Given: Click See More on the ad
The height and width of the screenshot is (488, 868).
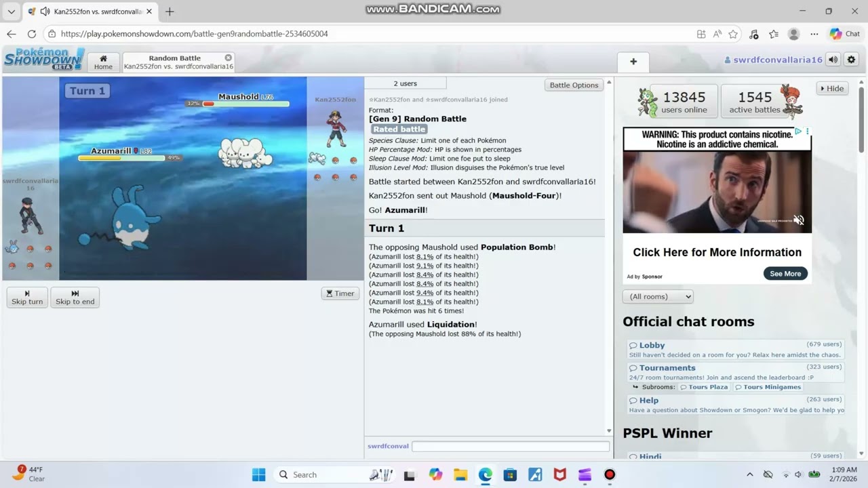Looking at the screenshot, I should (x=785, y=273).
